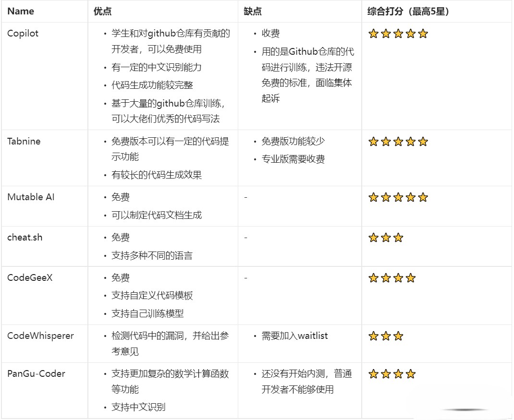Click 支持多种不同的语言 bullet
The image size is (514, 420).
pos(152,255)
